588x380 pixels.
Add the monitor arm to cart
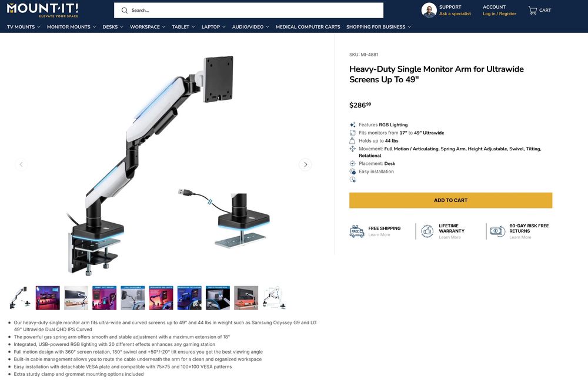[x=450, y=200]
